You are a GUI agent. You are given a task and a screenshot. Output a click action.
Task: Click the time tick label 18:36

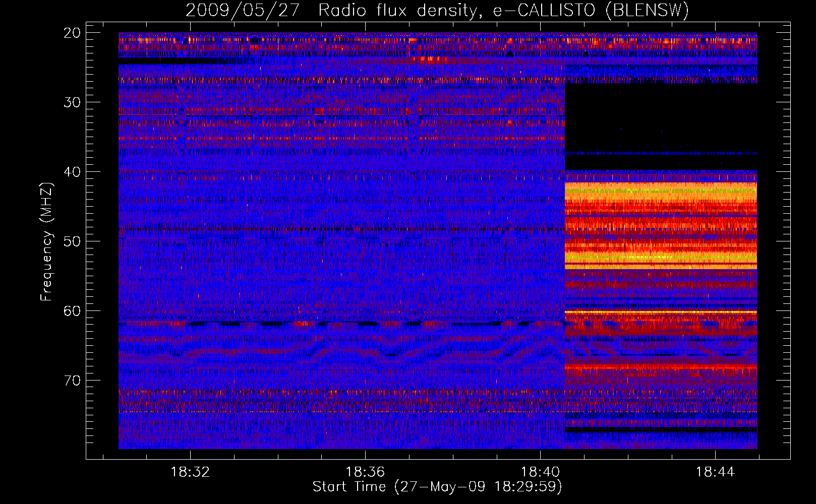365,472
